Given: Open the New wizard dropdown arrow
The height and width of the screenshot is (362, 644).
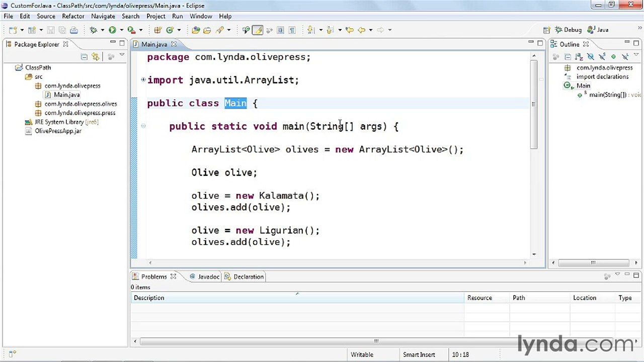Looking at the screenshot, I should [21, 30].
